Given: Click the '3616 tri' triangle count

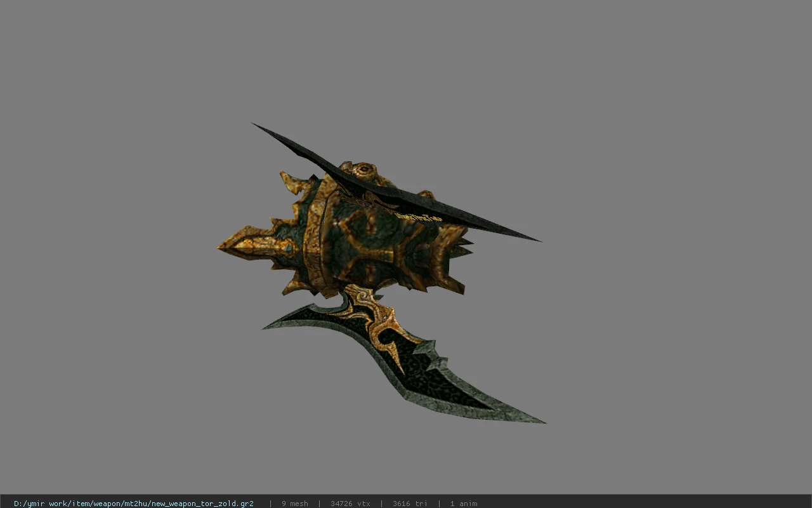Looking at the screenshot, I should pyautogui.click(x=410, y=504).
